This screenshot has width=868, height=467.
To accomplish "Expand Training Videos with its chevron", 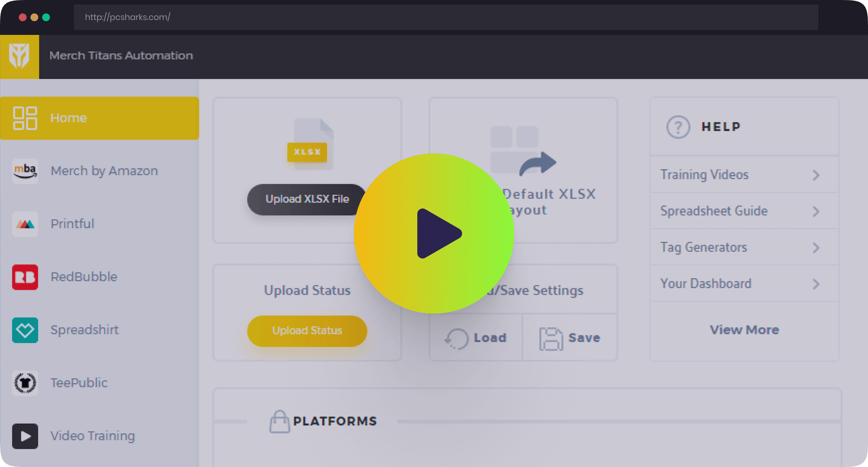I will [816, 175].
